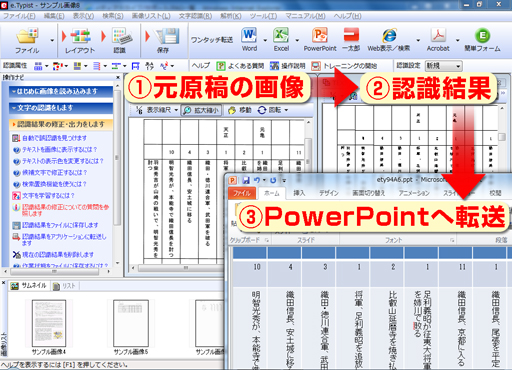Open the 回転 dropdown arrow
The width and height of the screenshot is (512, 370).
[x=286, y=110]
